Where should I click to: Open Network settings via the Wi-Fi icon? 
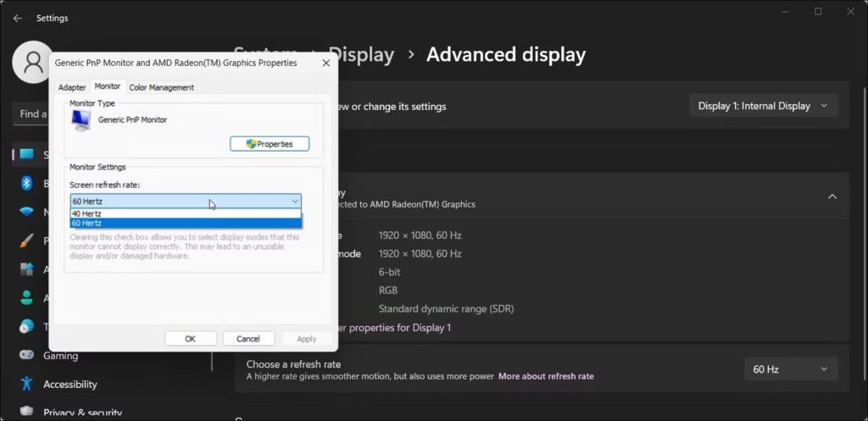[x=26, y=212]
